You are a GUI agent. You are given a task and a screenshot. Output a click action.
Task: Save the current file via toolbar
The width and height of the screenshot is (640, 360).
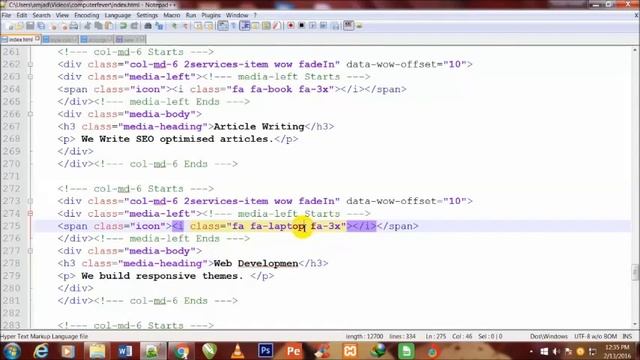(x=30, y=26)
